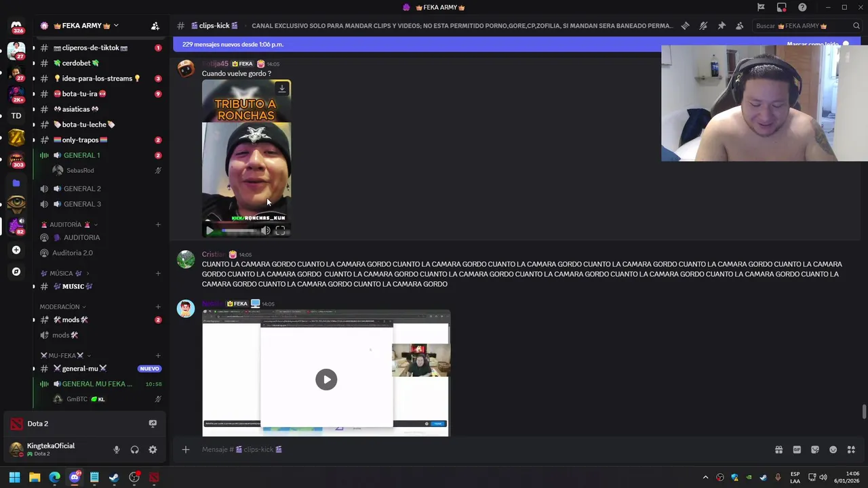This screenshot has width=868, height=488.
Task: Download the Tributo a Ronchas video
Action: [282, 89]
